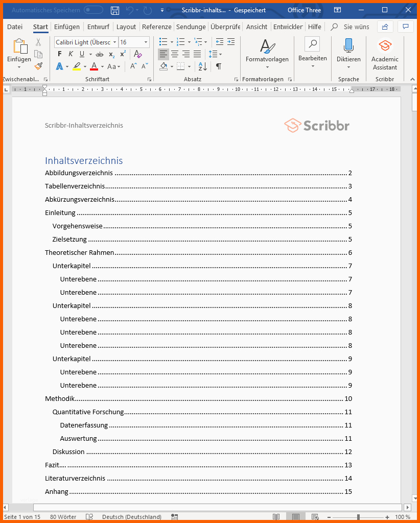Sort the selection alphabetically

tap(203, 66)
